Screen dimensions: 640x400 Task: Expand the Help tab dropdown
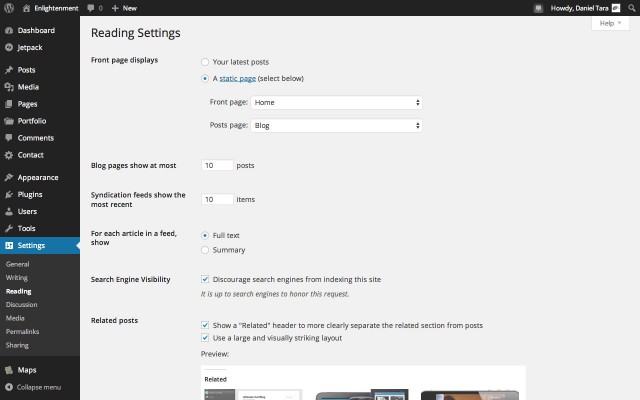click(x=610, y=23)
